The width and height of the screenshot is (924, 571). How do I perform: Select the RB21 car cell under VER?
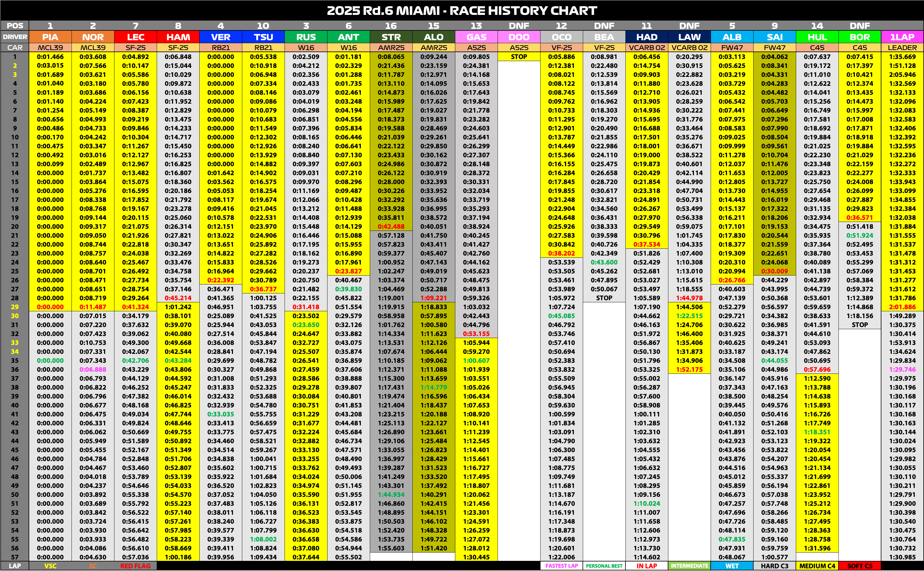[x=220, y=48]
